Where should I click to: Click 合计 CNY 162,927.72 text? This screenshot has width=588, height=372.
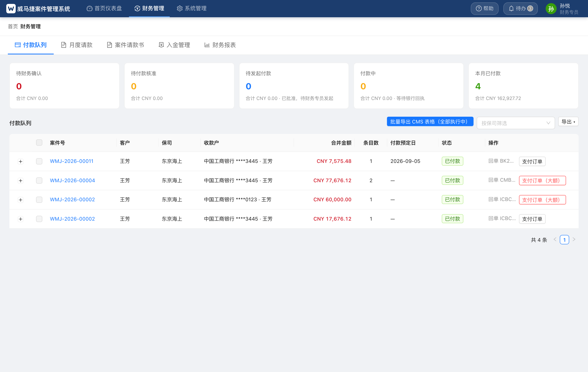498,98
